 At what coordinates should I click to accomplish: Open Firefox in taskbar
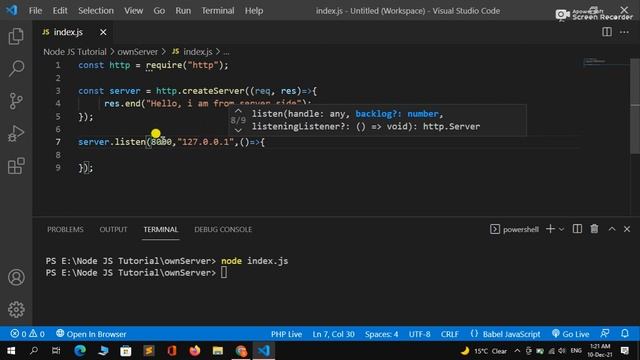[x=195, y=351]
